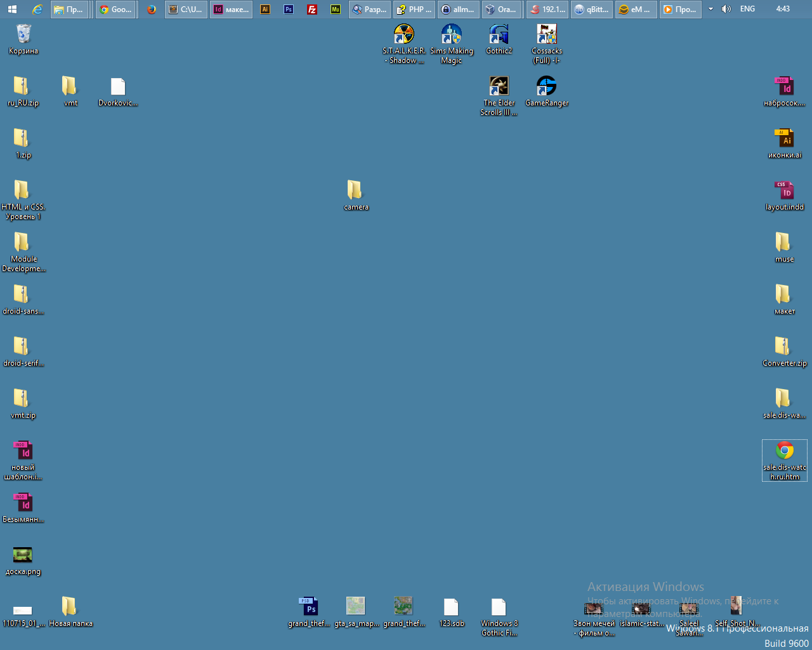This screenshot has width=812, height=650.
Task: Open Adobe Muse in the taskbar
Action: [336, 10]
